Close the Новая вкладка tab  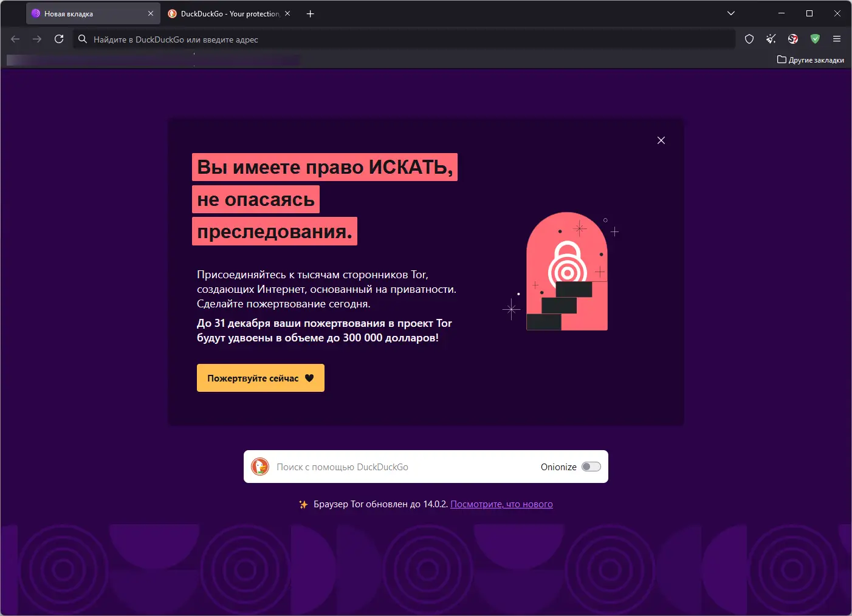[x=151, y=13]
